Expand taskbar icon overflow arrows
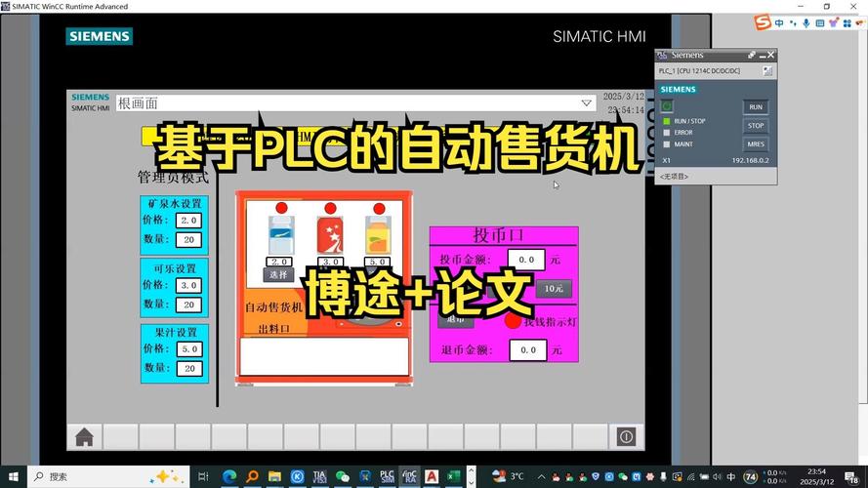Screen dimensions: 868x488 coord(471,476)
